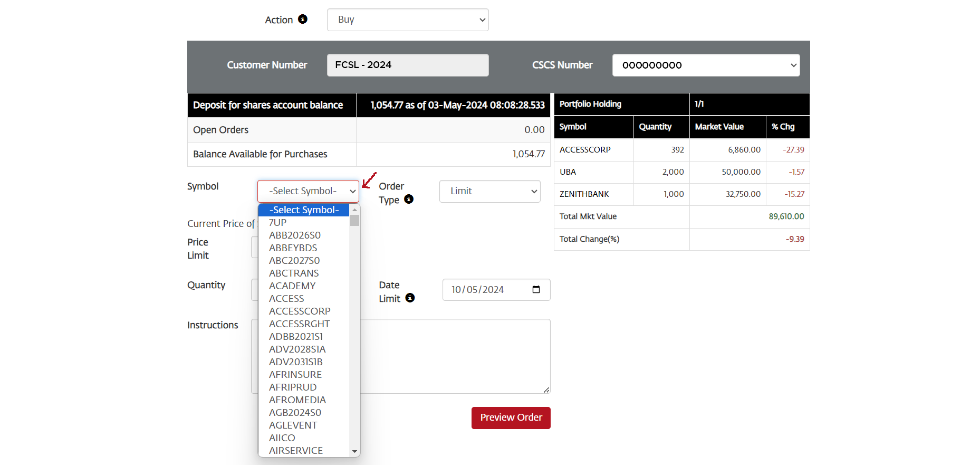Click the info icon next to Action
Viewport: 980px width, 465px height.
pyautogui.click(x=302, y=19)
